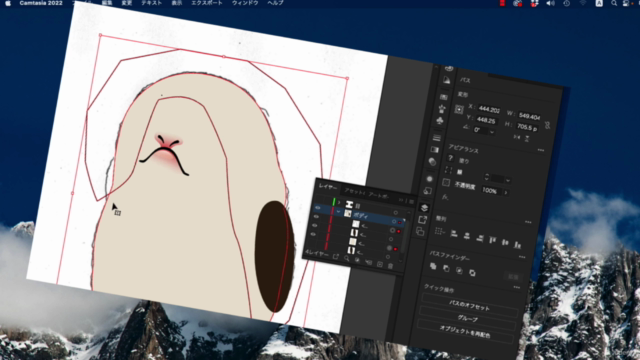Image resolution: width=640 pixels, height=360 pixels.
Task: Align objects horizontally to the right
Action: coord(480,238)
